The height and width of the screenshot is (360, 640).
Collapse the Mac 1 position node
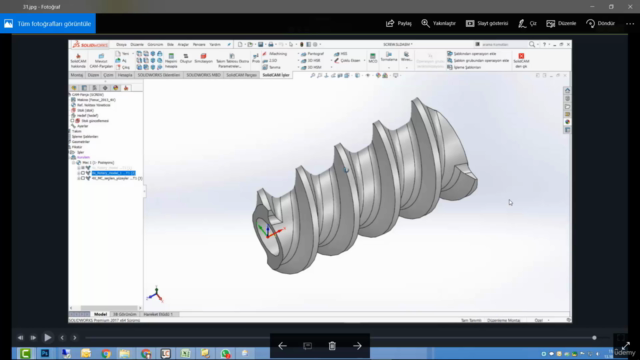[74, 162]
